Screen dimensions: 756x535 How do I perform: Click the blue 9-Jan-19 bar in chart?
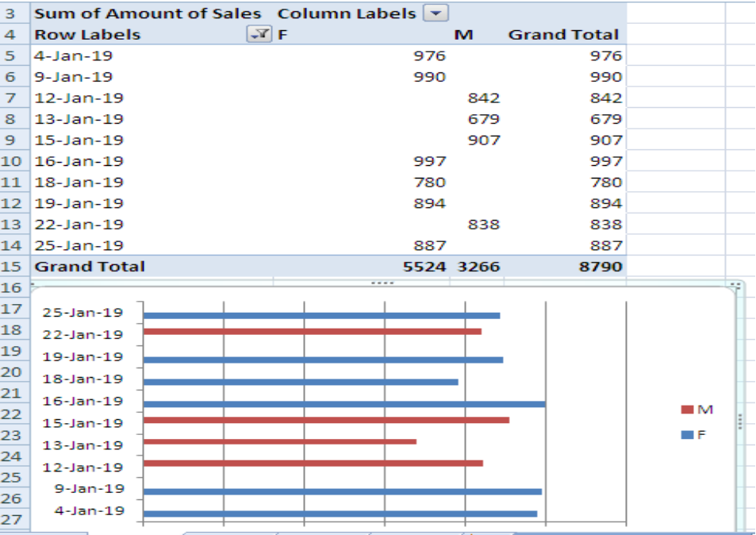coord(343,491)
